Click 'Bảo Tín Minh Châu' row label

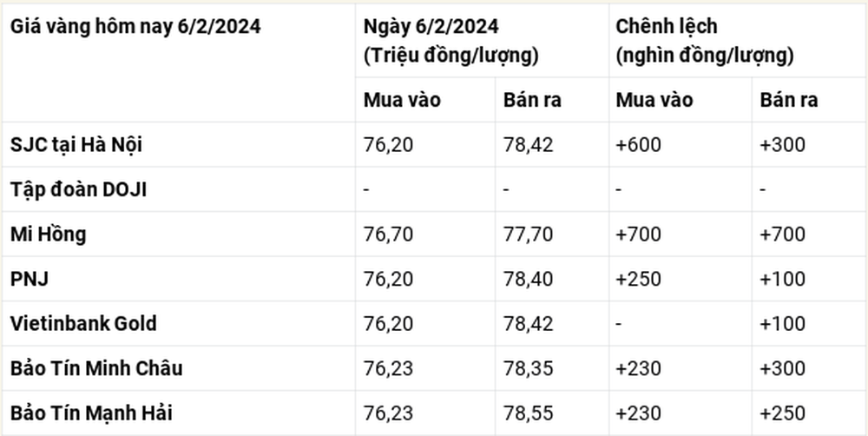tap(96, 368)
